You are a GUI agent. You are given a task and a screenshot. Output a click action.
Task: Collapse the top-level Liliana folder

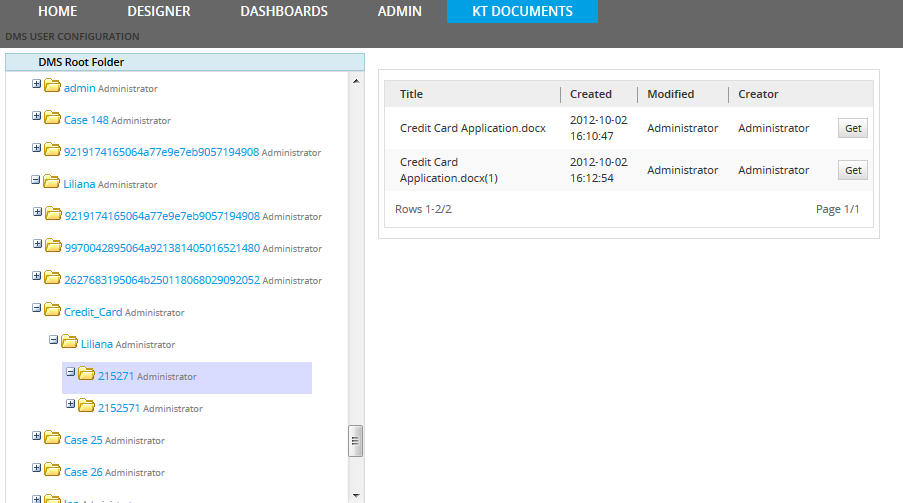pyautogui.click(x=37, y=181)
